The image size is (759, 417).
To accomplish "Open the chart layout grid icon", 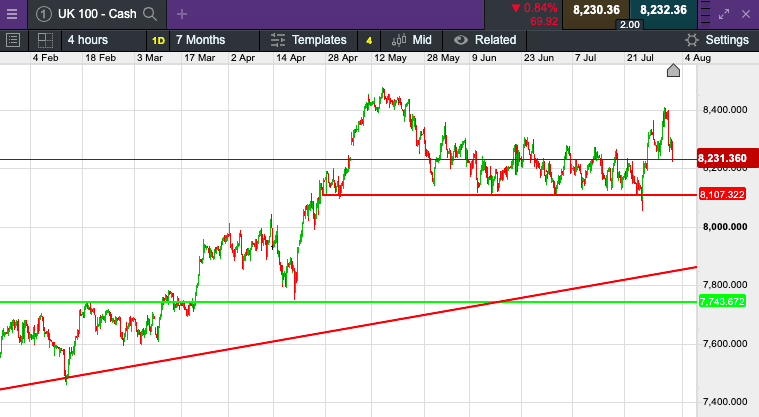I will pos(45,40).
